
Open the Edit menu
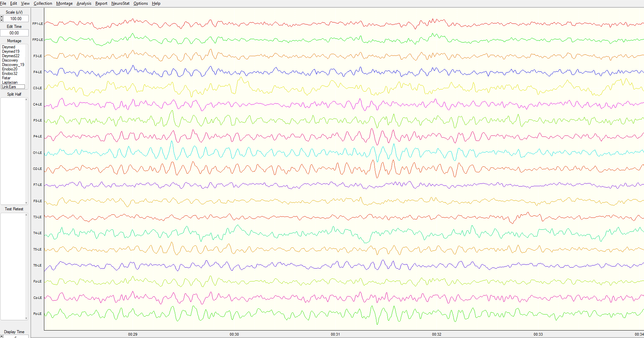(13, 3)
